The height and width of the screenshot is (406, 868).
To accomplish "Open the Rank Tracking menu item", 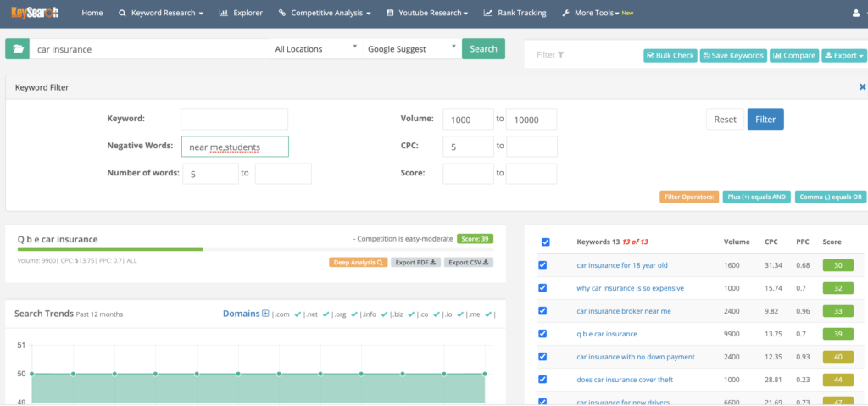I will (515, 13).
